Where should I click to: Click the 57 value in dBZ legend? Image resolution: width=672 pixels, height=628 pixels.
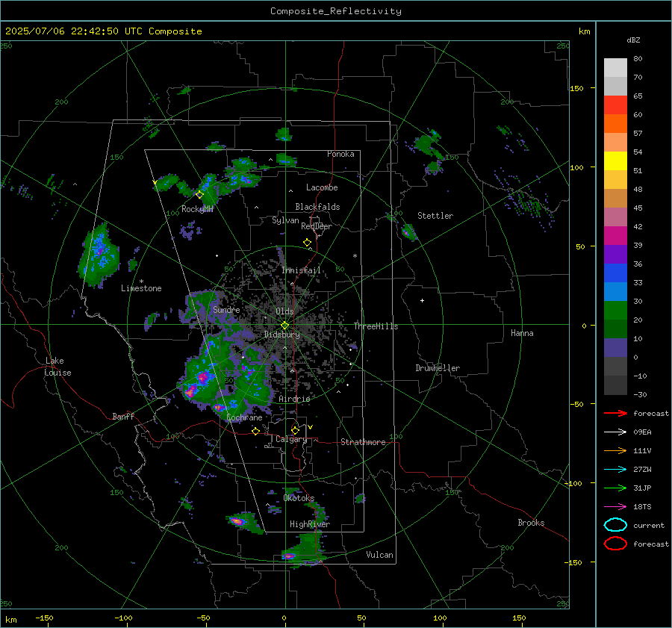pos(638,134)
